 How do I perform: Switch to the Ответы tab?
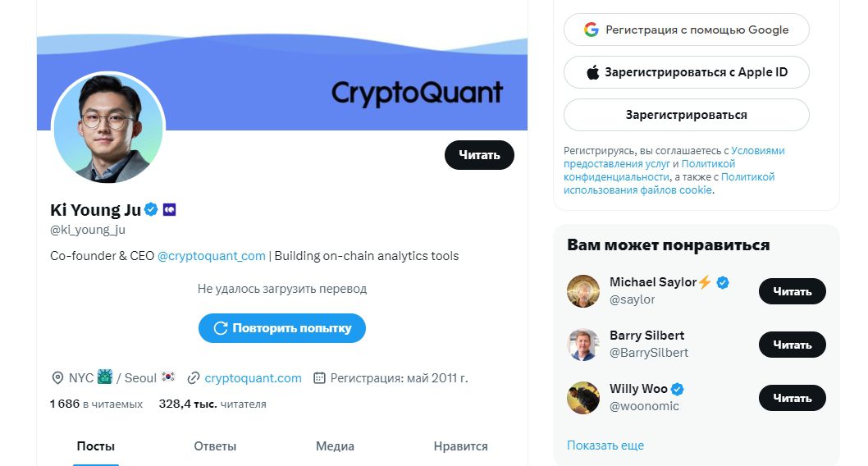coord(215,446)
